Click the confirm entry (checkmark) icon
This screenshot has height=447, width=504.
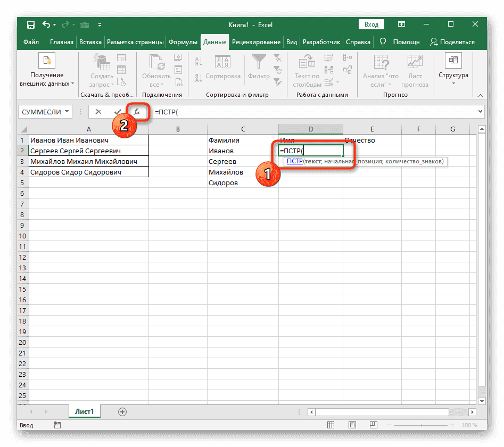[118, 112]
